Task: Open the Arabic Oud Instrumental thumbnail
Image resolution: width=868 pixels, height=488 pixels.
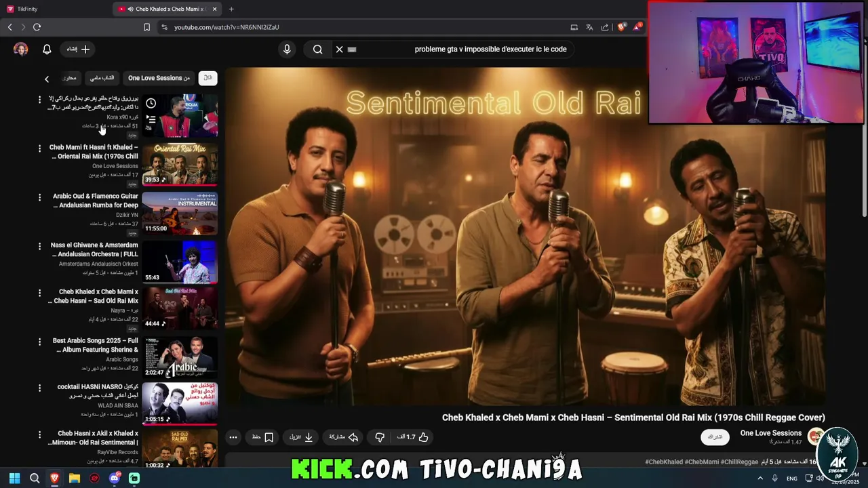Action: (x=180, y=213)
